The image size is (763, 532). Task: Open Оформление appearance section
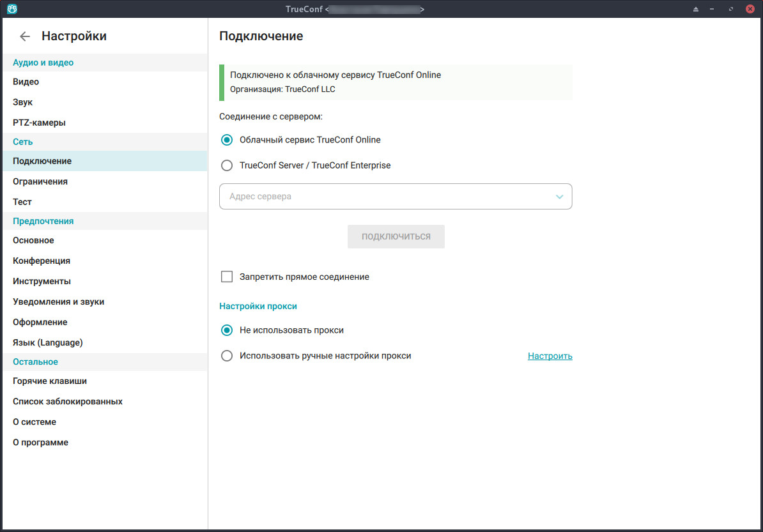pyautogui.click(x=105, y=322)
